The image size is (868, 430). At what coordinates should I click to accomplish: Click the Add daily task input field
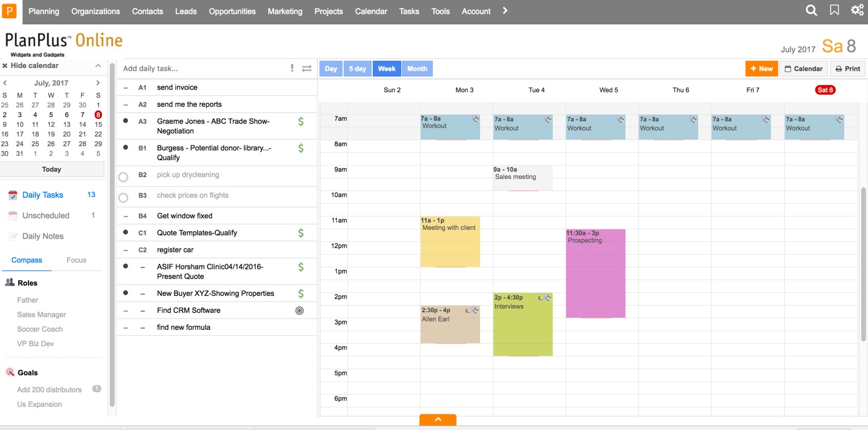click(203, 69)
